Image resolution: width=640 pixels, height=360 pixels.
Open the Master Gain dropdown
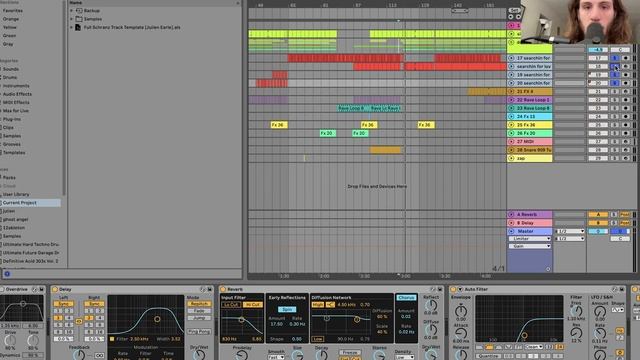pyautogui.click(x=529, y=246)
